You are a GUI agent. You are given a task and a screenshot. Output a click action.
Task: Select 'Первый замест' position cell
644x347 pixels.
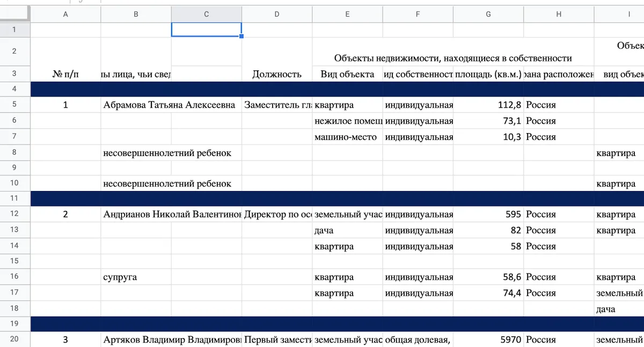pyautogui.click(x=277, y=339)
